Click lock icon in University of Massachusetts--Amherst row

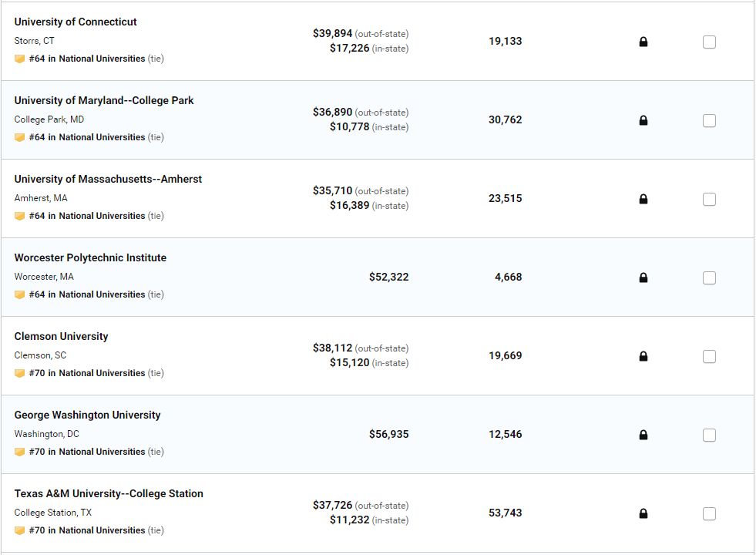tap(643, 199)
